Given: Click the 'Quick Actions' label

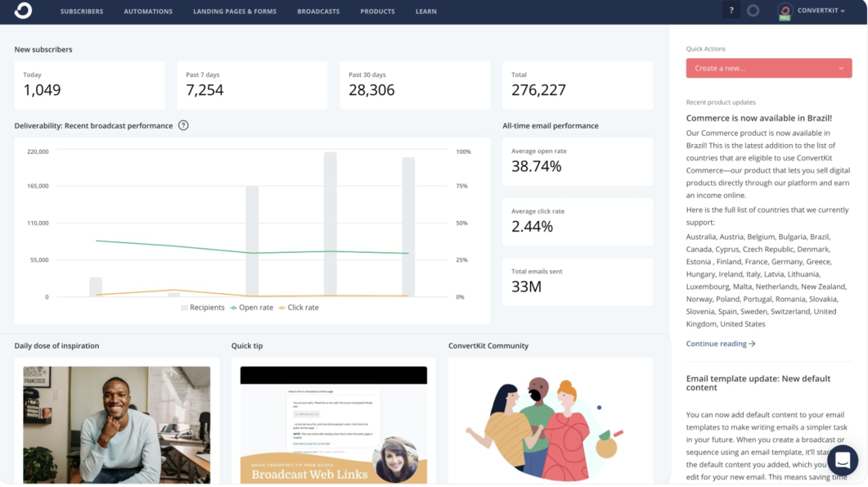Looking at the screenshot, I should pos(706,49).
